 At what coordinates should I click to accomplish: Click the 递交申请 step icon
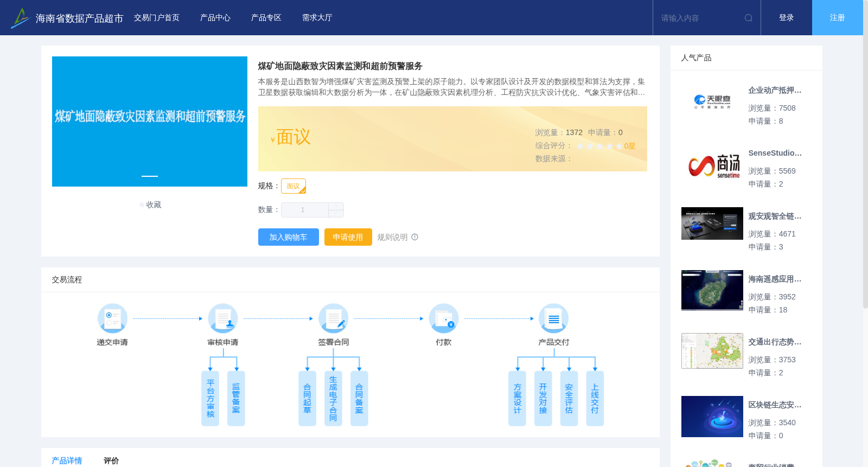pyautogui.click(x=112, y=318)
